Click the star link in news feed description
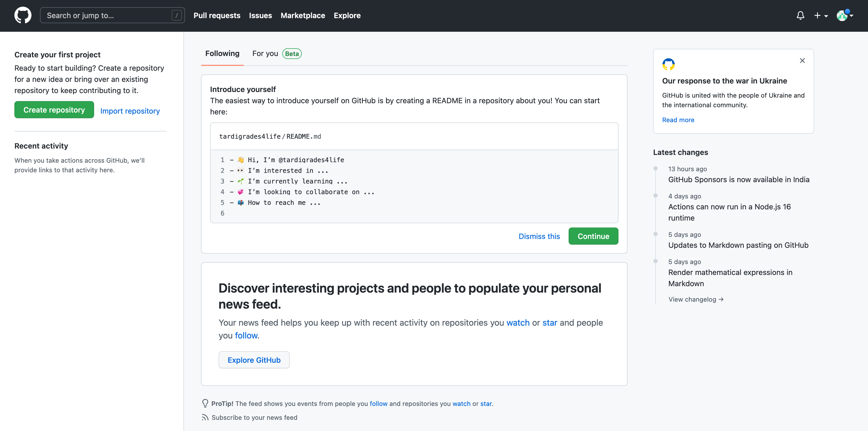The width and height of the screenshot is (868, 431). click(550, 323)
